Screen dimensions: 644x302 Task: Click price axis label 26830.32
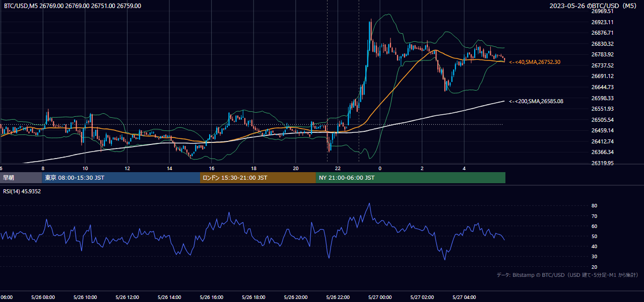point(602,44)
